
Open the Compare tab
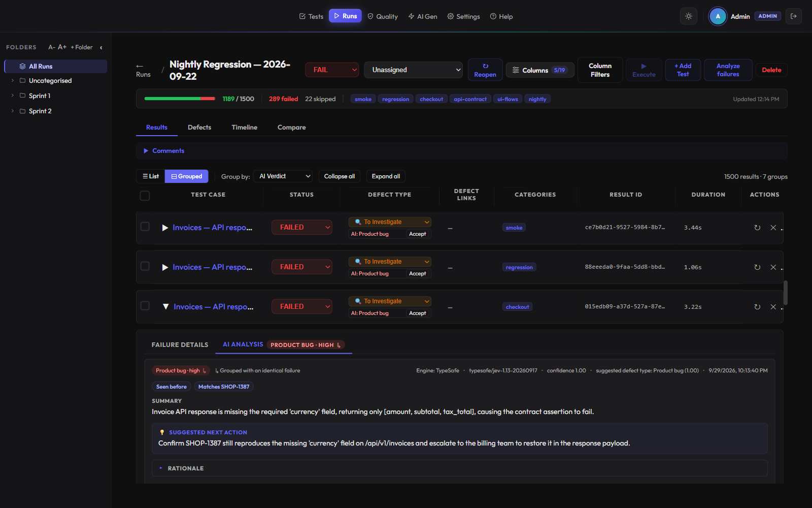292,128
